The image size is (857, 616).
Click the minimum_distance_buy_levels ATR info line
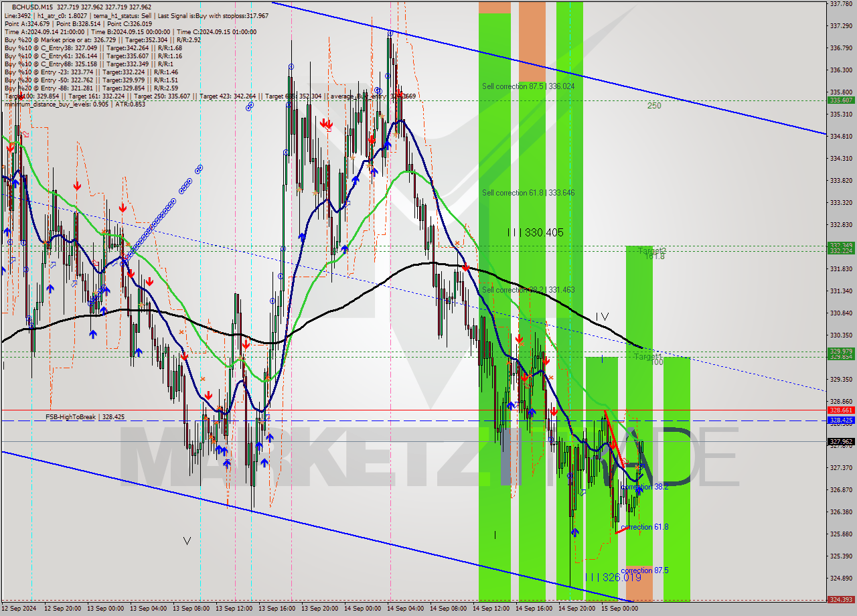click(74, 104)
